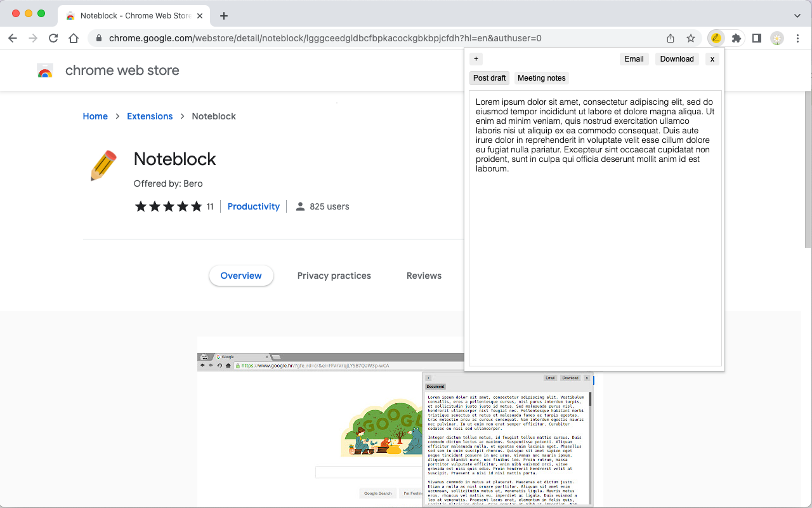Click the Noteblock pencil logo image
Image resolution: width=812 pixels, height=508 pixels.
pos(104,165)
